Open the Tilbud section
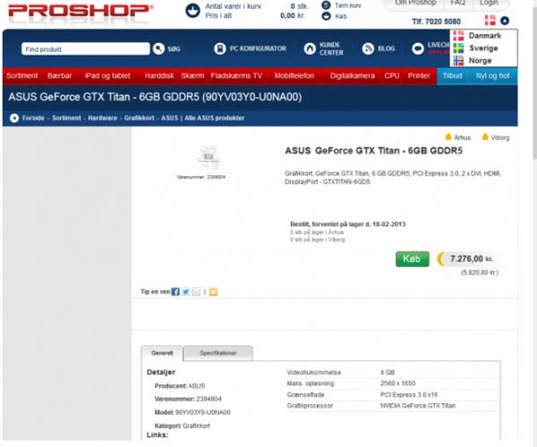537x447 pixels. [452, 76]
